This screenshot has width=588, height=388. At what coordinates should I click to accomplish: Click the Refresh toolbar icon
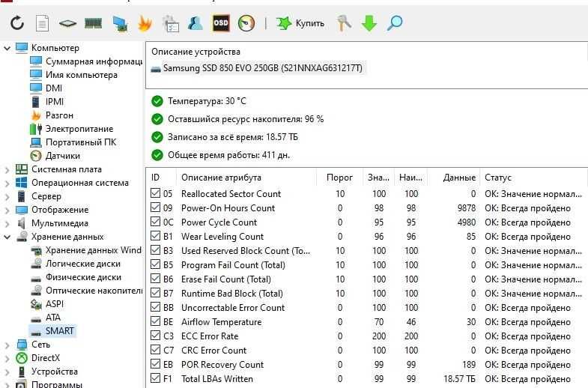[17, 23]
